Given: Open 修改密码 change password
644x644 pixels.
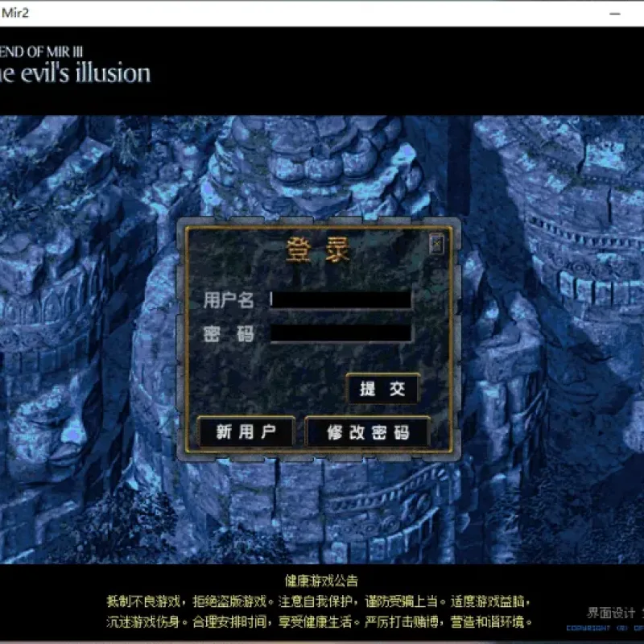Looking at the screenshot, I should coord(368,432).
